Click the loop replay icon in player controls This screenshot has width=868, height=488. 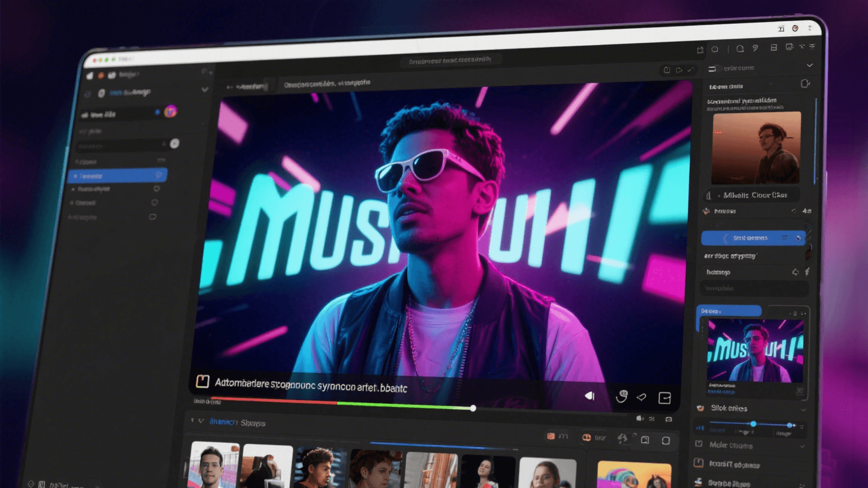(622, 396)
